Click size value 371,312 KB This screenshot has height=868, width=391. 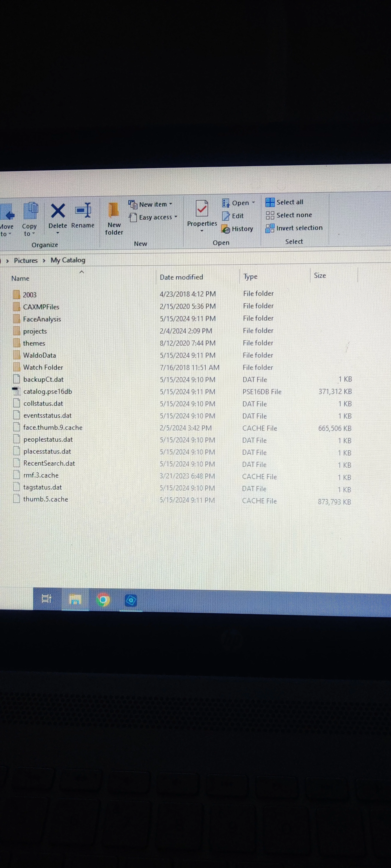point(335,391)
